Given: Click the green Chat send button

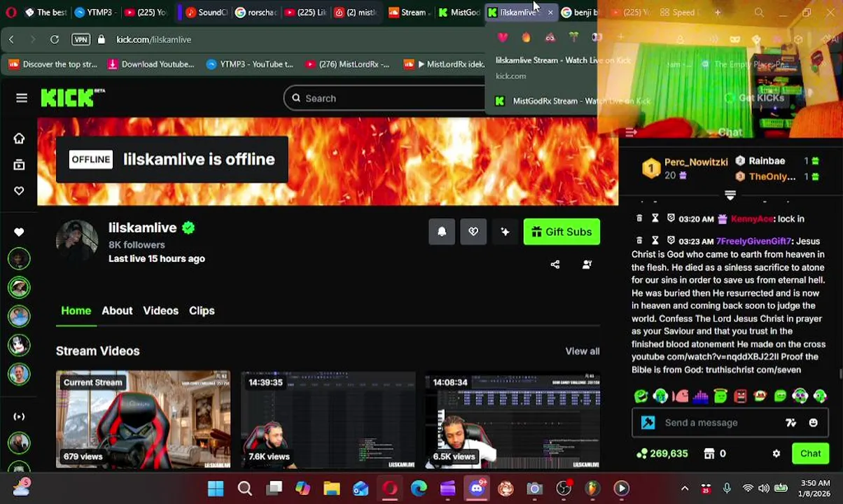Looking at the screenshot, I should point(810,454).
